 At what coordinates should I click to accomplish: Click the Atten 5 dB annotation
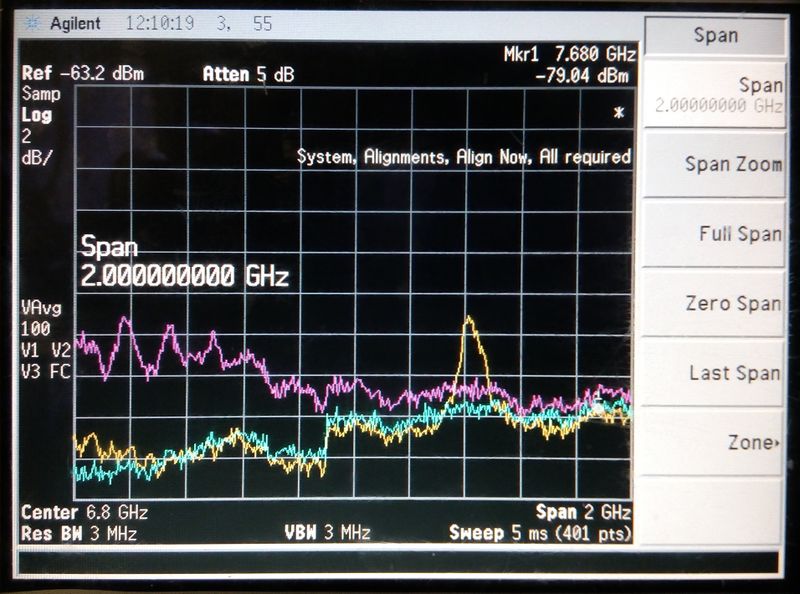coord(246,73)
